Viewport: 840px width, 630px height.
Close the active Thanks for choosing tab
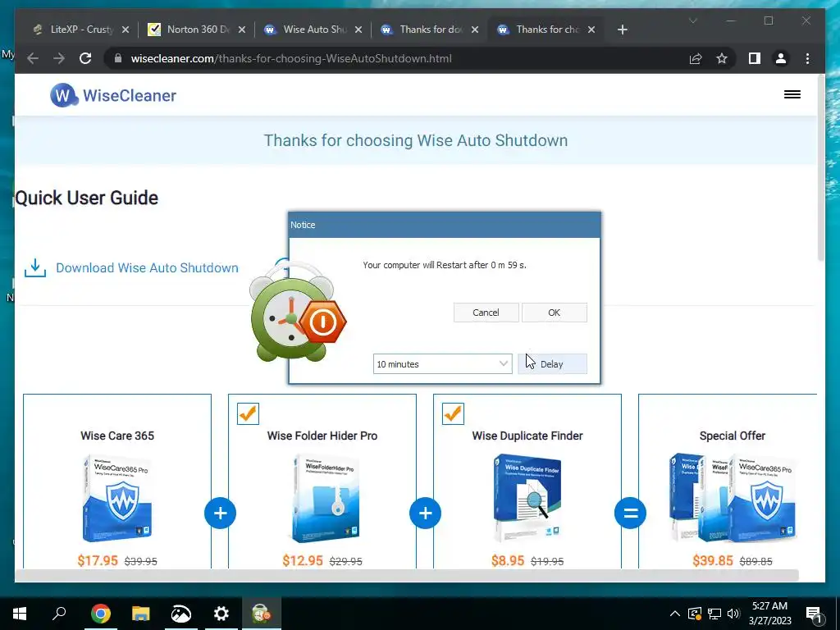tap(591, 30)
